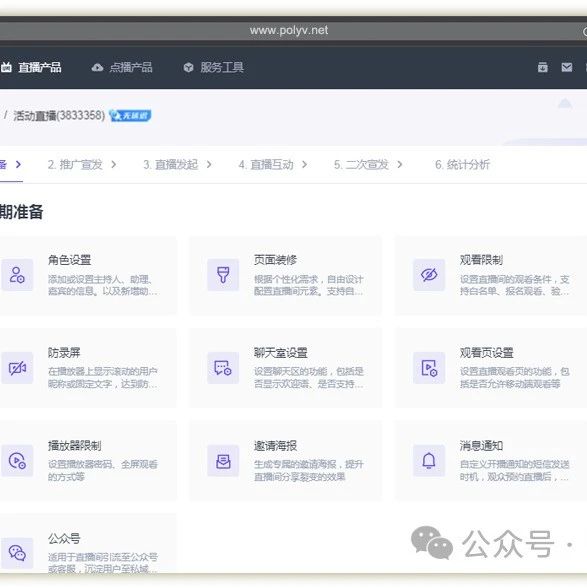Click the 防录屏 description text
The height and width of the screenshot is (588, 587).
pyautogui.click(x=103, y=378)
